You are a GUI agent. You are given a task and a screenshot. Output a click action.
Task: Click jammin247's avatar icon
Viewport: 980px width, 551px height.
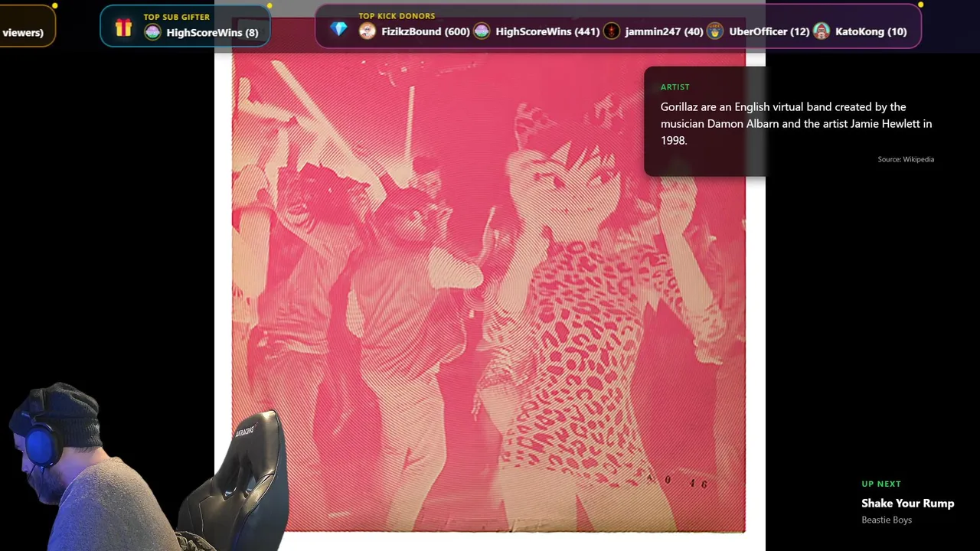(612, 31)
